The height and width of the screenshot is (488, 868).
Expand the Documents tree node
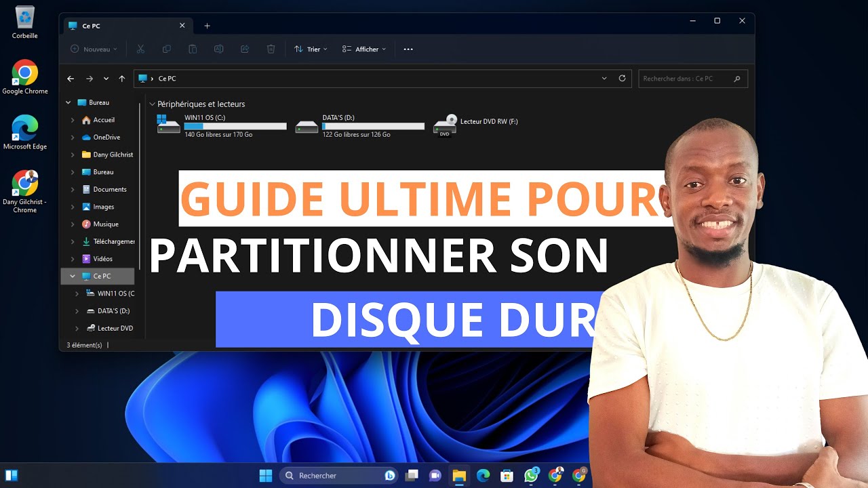coord(73,189)
